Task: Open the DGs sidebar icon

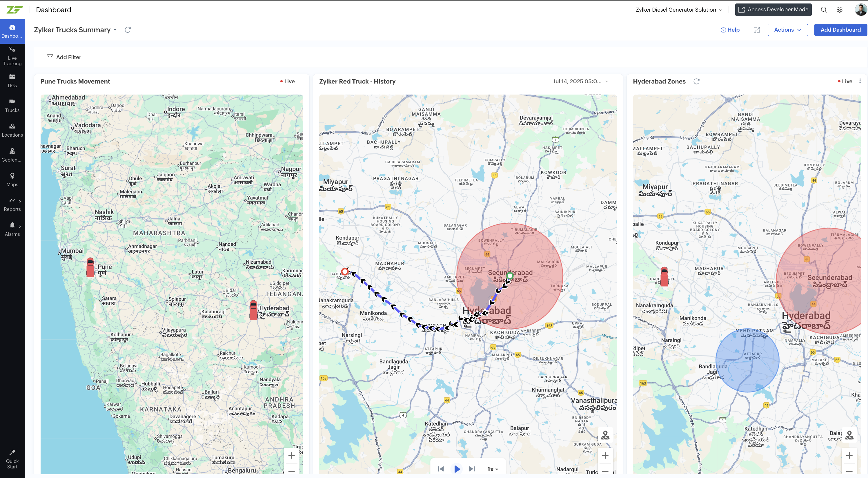Action: (x=12, y=81)
